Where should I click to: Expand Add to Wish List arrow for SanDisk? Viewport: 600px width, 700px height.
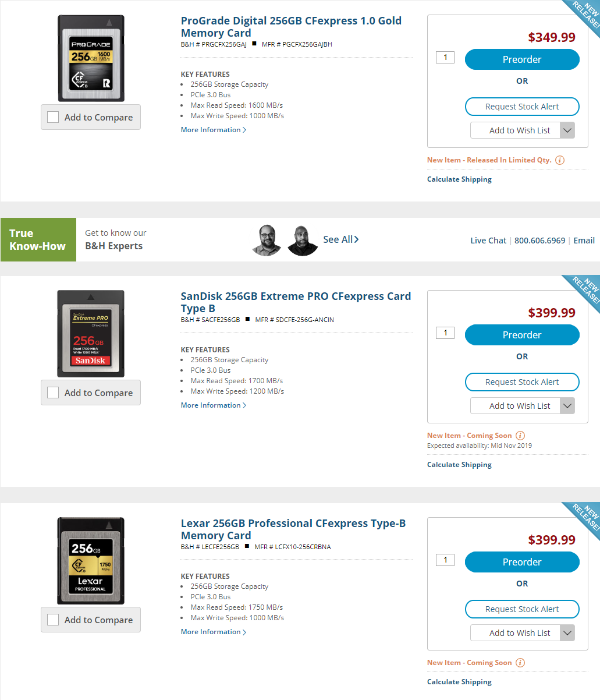click(567, 406)
